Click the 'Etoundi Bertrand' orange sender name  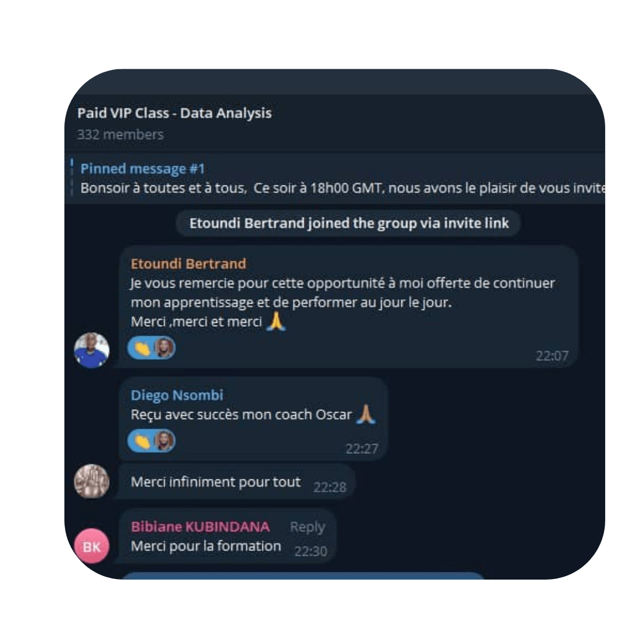pyautogui.click(x=188, y=264)
